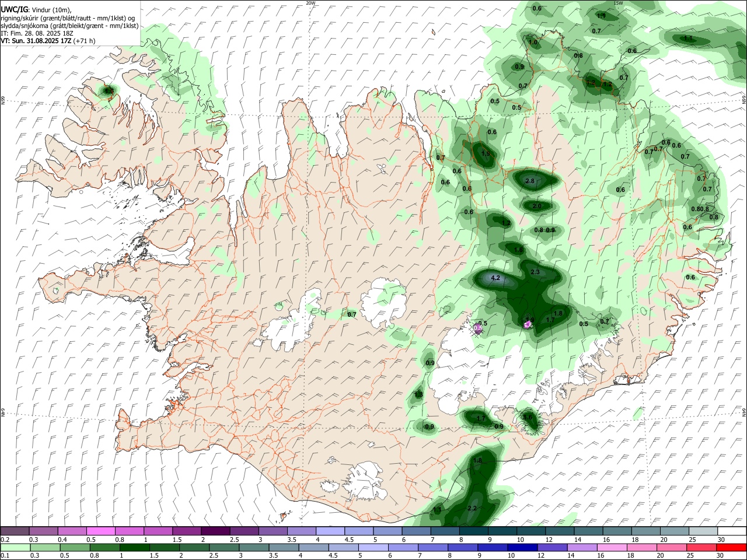The height and width of the screenshot is (560, 747).
Task: Select the slydda/snjókoma legend description line
Action: (x=69, y=26)
